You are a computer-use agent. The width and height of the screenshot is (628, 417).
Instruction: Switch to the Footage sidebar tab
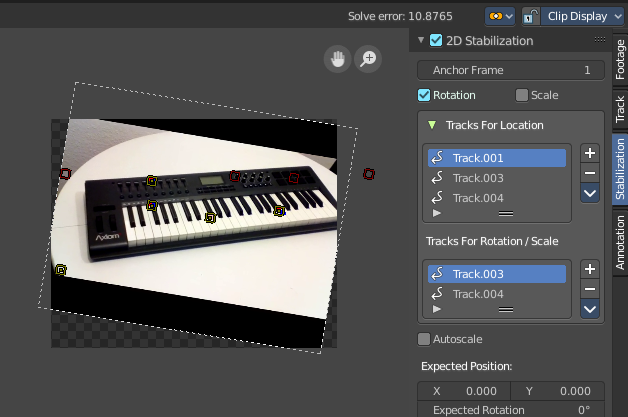620,59
